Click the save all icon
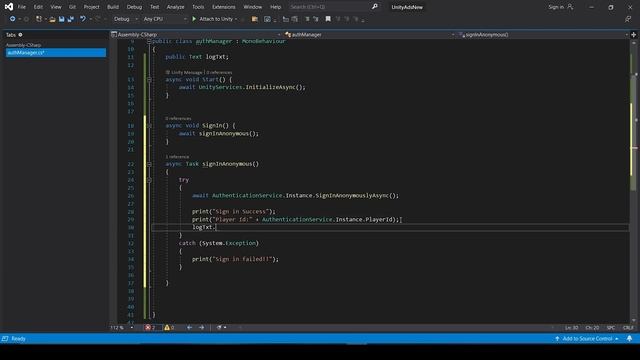 tap(71, 19)
